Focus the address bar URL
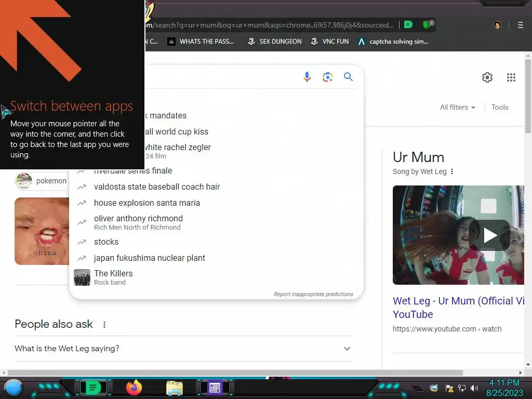The height and width of the screenshot is (399, 532). click(x=270, y=25)
